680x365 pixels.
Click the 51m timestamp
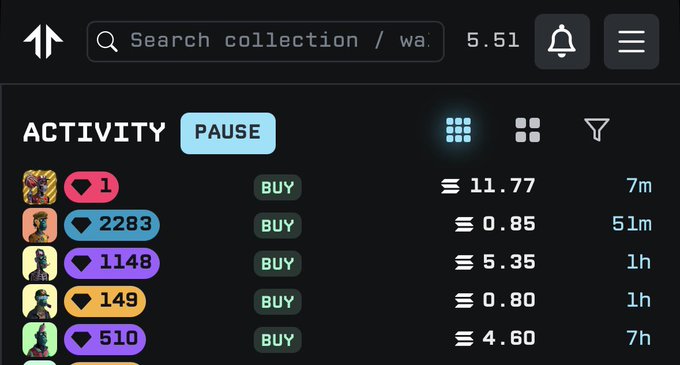tap(632, 225)
